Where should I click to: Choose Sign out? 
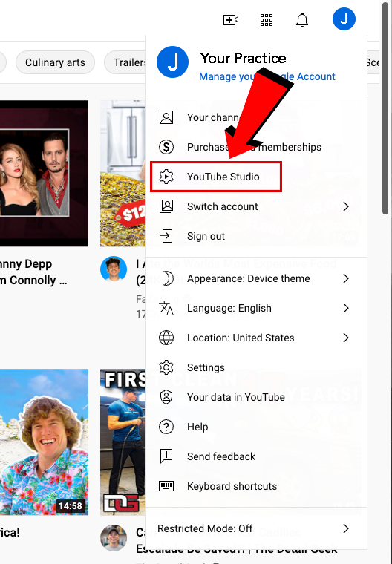click(x=256, y=236)
